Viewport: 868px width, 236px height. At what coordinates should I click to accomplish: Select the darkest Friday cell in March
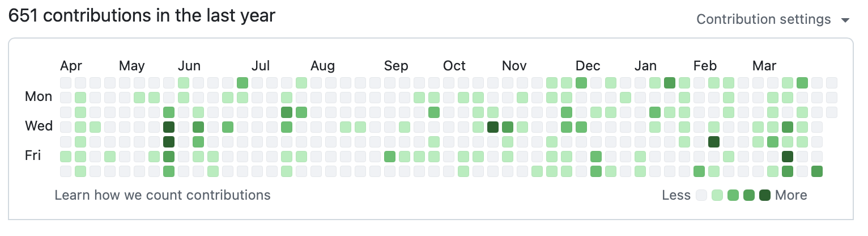tap(788, 156)
